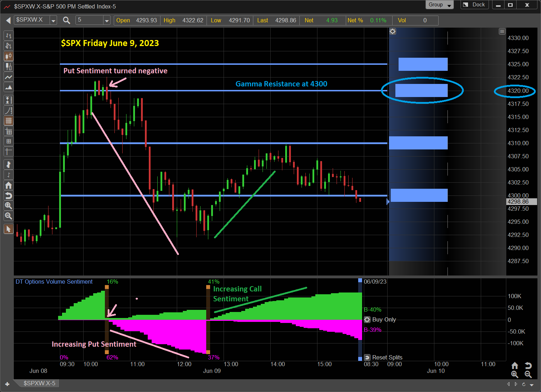Image resolution: width=541 pixels, height=392 pixels.
Task: Click the Net value 4.93
Action: pos(332,21)
